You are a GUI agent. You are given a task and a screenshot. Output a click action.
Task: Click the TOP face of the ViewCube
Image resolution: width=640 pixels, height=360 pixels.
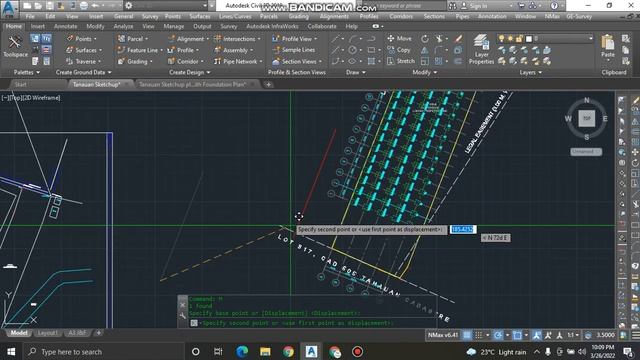click(587, 118)
